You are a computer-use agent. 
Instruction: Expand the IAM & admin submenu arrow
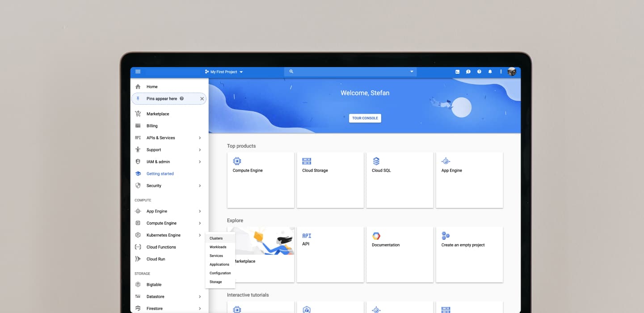click(x=200, y=162)
